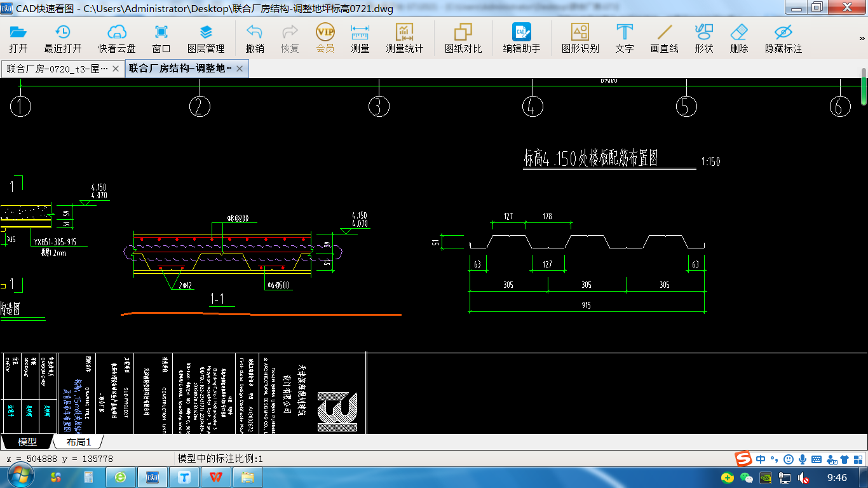The height and width of the screenshot is (488, 868).
Task: Toggle Sogou Chinese/English 中 mode
Action: [761, 459]
